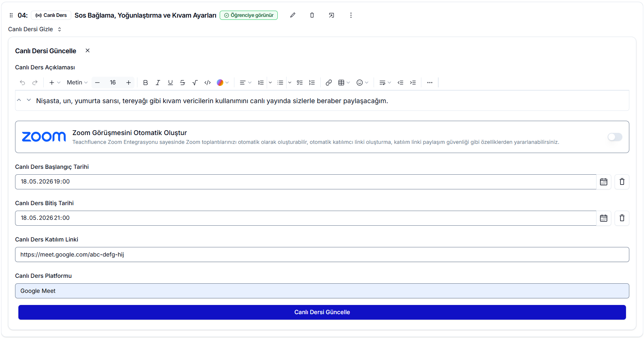Increase indent of the paragraph
The width and height of the screenshot is (644, 338).
413,83
